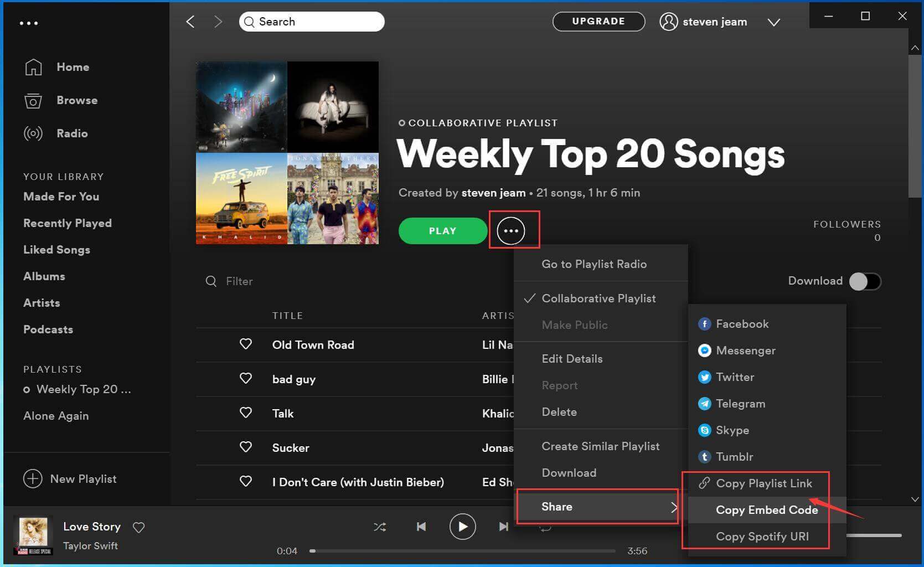
Task: Open Albums in library
Action: click(x=44, y=276)
